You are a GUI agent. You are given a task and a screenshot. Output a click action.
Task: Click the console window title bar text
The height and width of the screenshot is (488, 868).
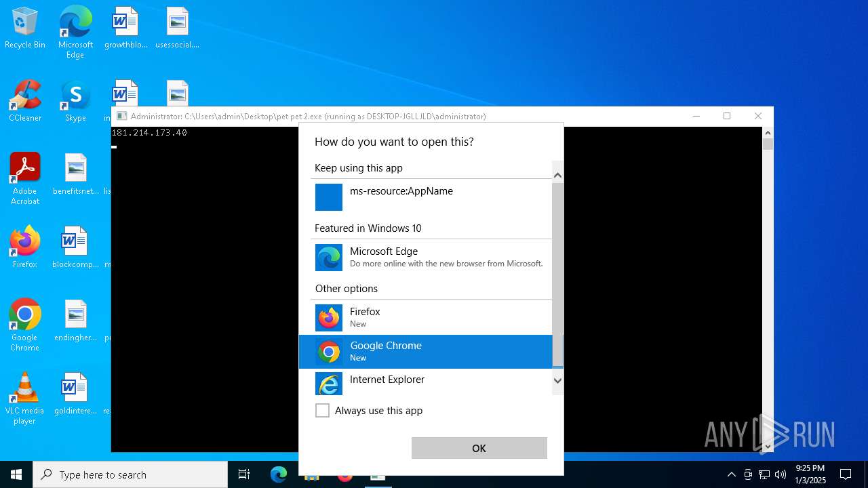coord(308,116)
